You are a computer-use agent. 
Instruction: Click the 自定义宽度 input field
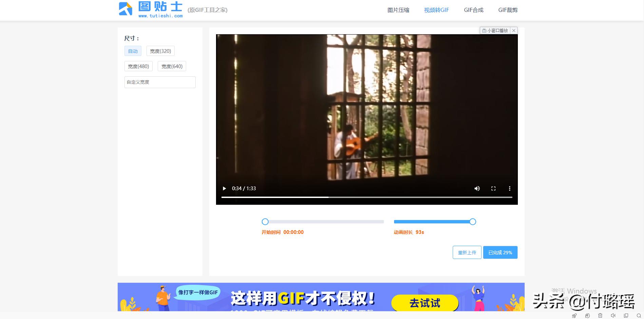[160, 82]
